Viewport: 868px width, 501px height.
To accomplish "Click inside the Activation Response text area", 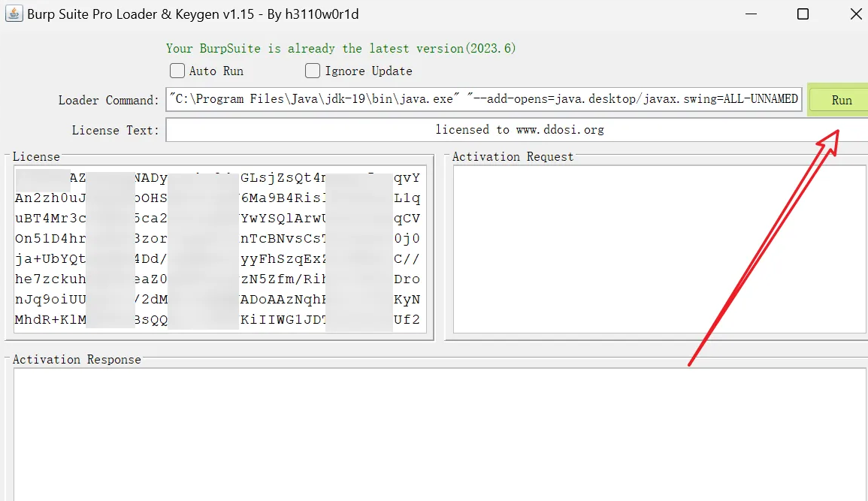I will [440, 435].
